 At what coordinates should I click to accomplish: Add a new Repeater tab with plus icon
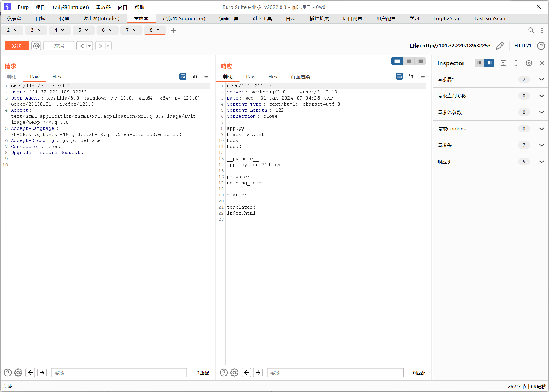click(x=173, y=30)
